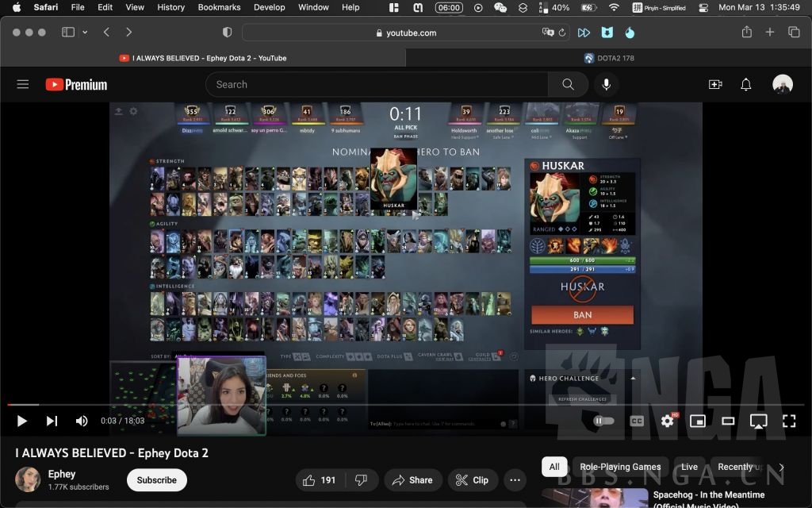
Task: Enter fullscreen mode on the video
Action: (x=789, y=421)
